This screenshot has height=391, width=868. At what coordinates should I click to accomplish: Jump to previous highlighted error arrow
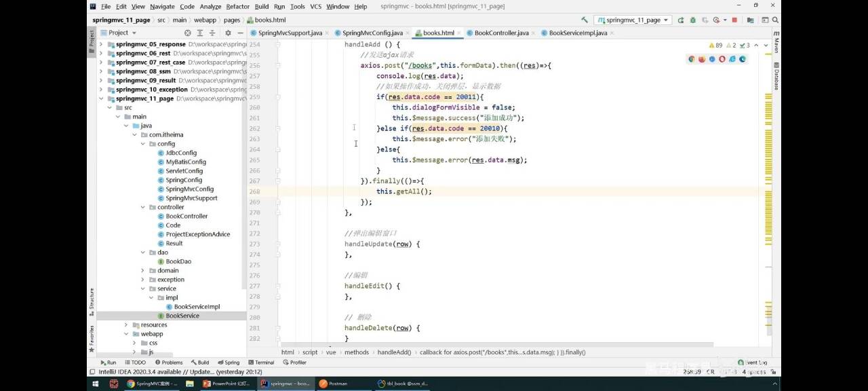(757, 45)
